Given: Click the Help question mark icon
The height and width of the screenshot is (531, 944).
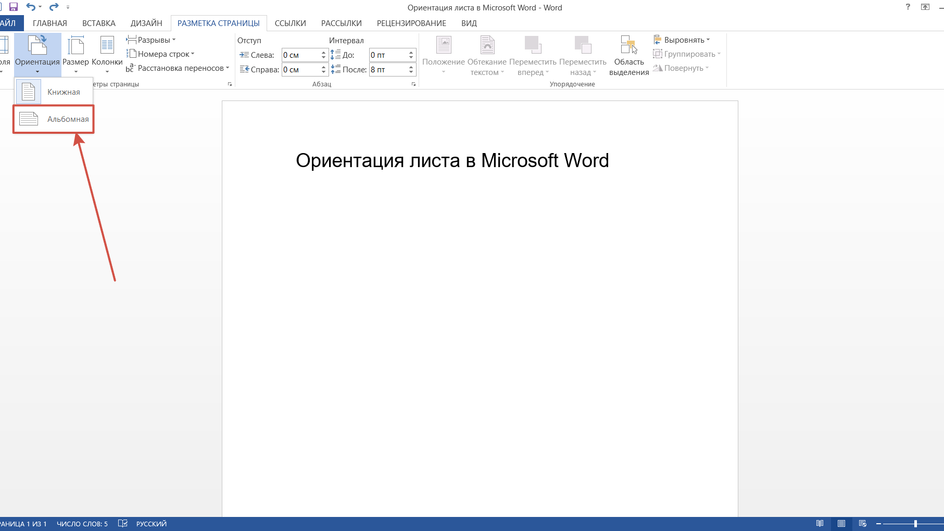Looking at the screenshot, I should click(x=908, y=7).
